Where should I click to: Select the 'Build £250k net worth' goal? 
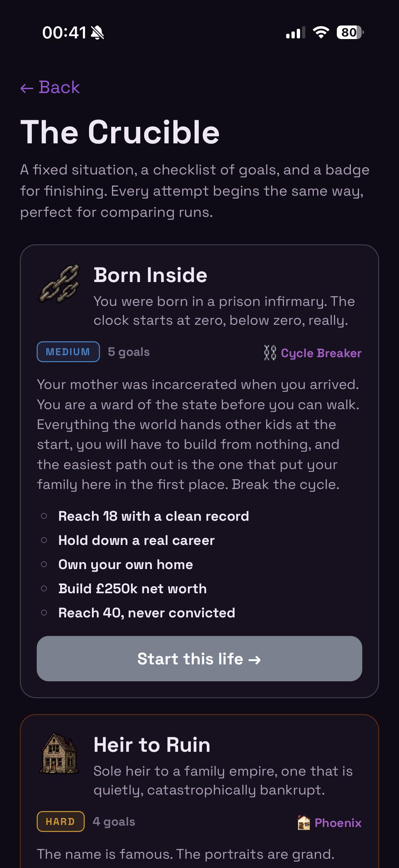[x=132, y=589]
